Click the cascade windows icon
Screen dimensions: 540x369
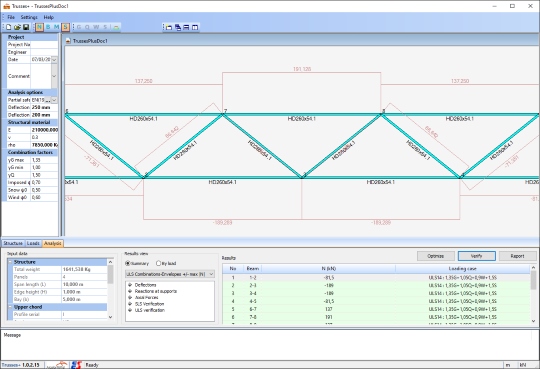coord(178,27)
